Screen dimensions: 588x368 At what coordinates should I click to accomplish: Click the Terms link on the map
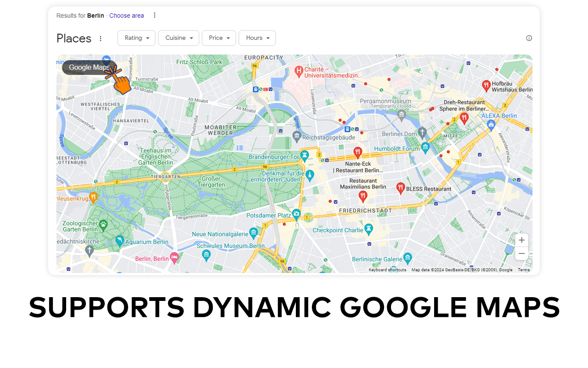click(x=524, y=270)
